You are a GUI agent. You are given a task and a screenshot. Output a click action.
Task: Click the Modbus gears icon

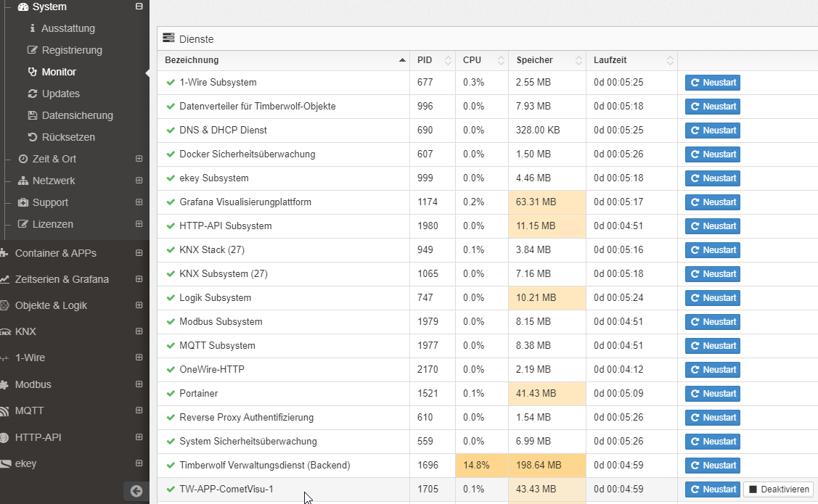tap(4, 384)
